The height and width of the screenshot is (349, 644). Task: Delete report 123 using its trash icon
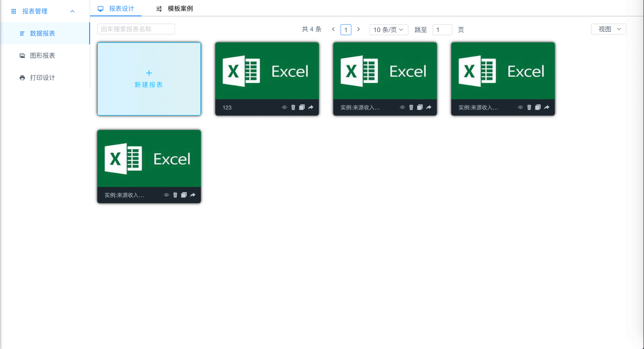[x=293, y=108]
